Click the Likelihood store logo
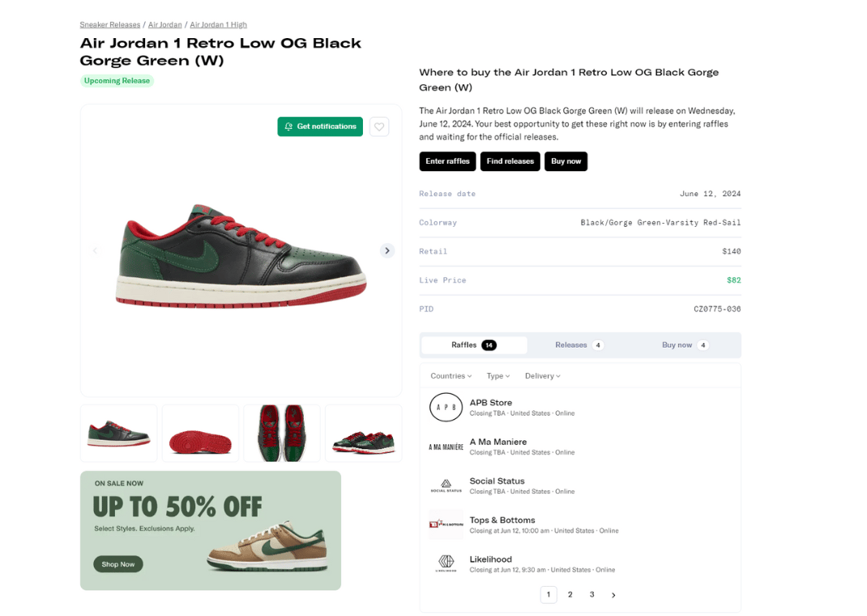Image resolution: width=867 pixels, height=616 pixels. [x=446, y=564]
